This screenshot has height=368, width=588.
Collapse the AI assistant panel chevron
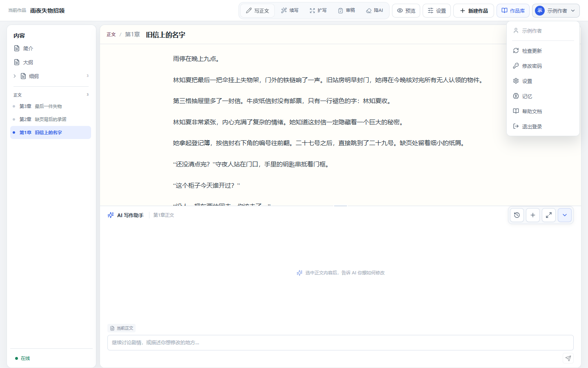pos(565,215)
